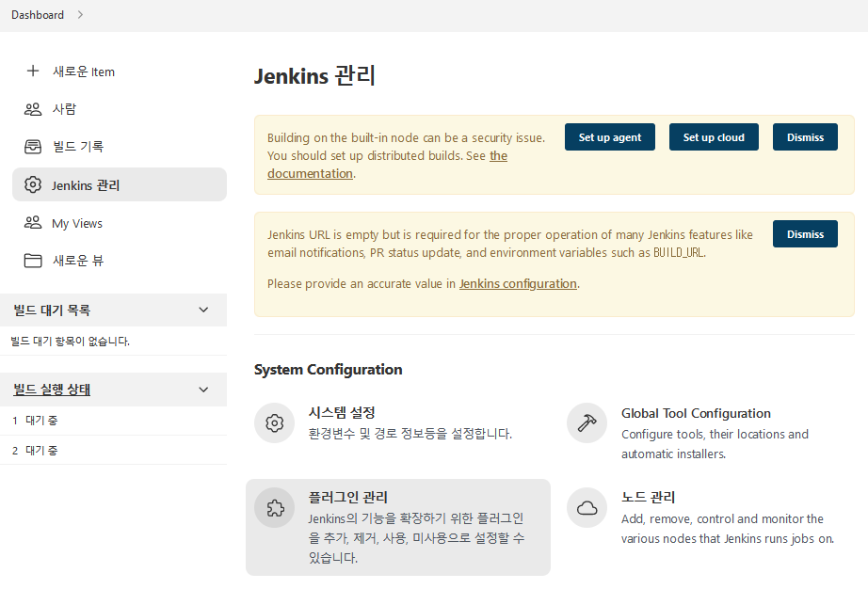Click the folder icon beside 새로운 뷰
868x589 pixels.
(33, 261)
